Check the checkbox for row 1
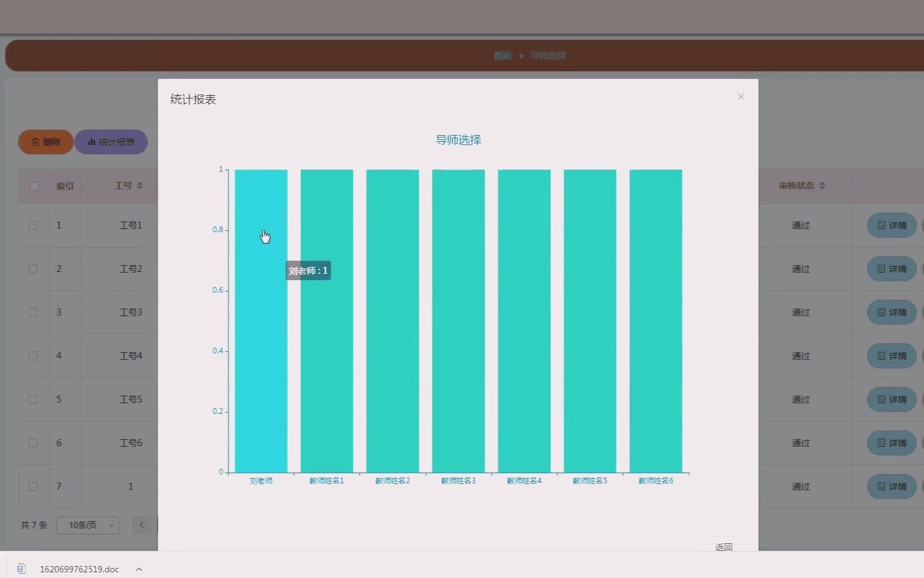This screenshot has height=578, width=924. 33,225
